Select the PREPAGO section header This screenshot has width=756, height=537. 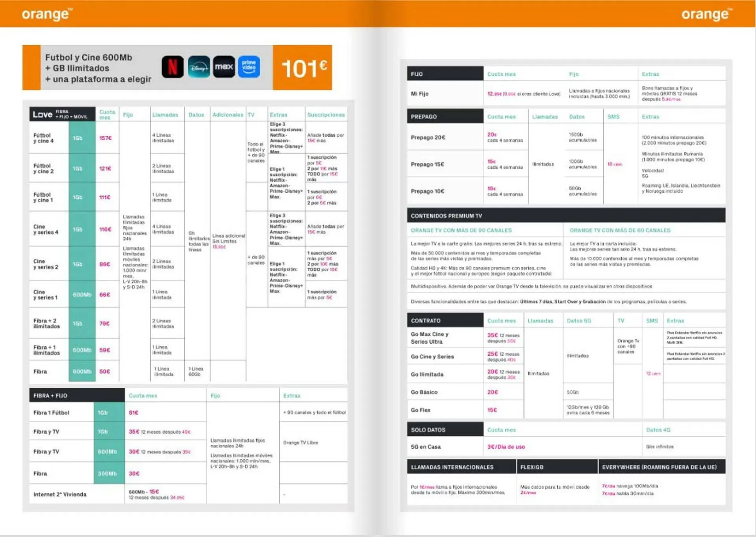pos(445,117)
